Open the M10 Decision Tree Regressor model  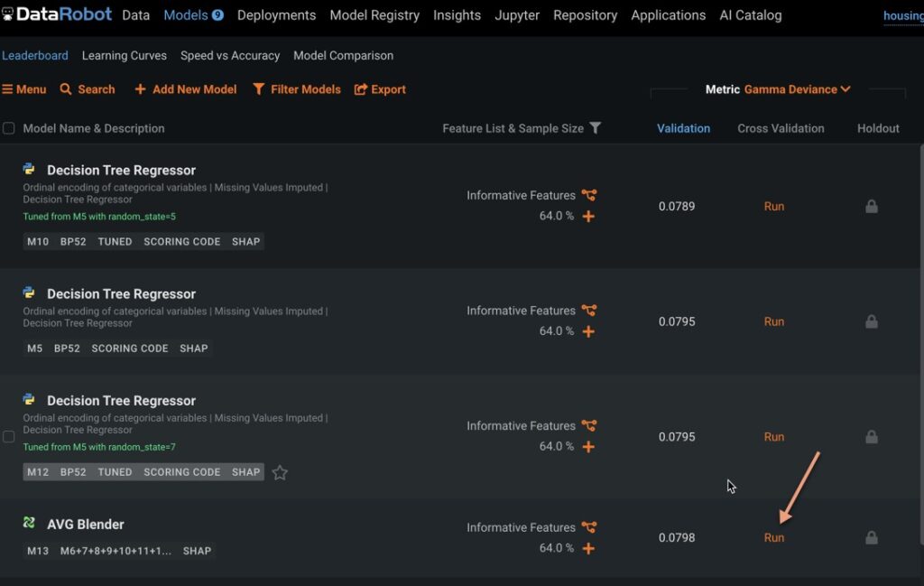[x=121, y=171]
